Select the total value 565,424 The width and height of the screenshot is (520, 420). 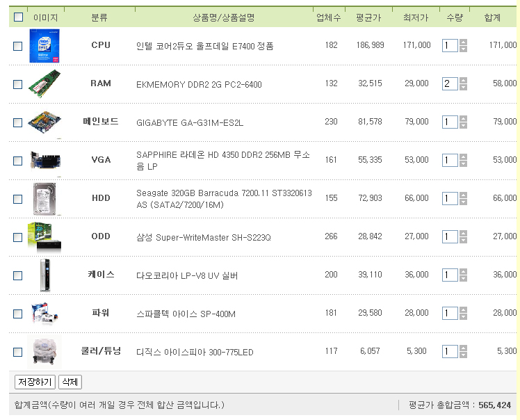pyautogui.click(x=494, y=405)
